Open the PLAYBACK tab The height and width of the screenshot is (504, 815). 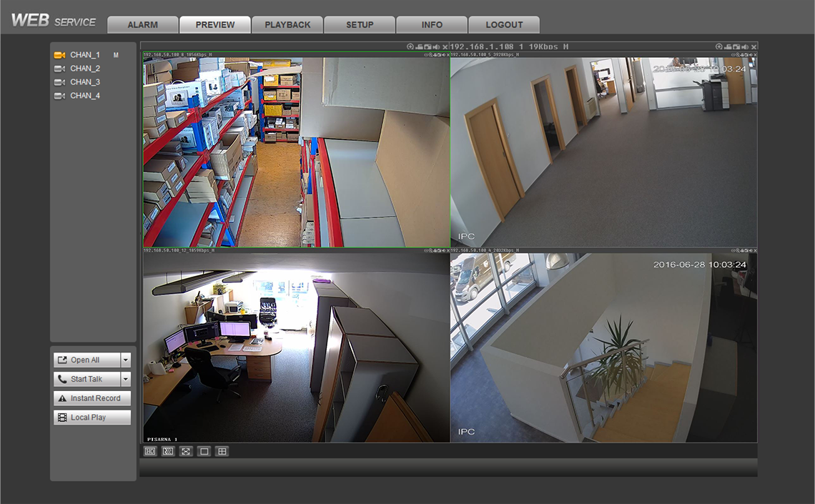coord(287,24)
